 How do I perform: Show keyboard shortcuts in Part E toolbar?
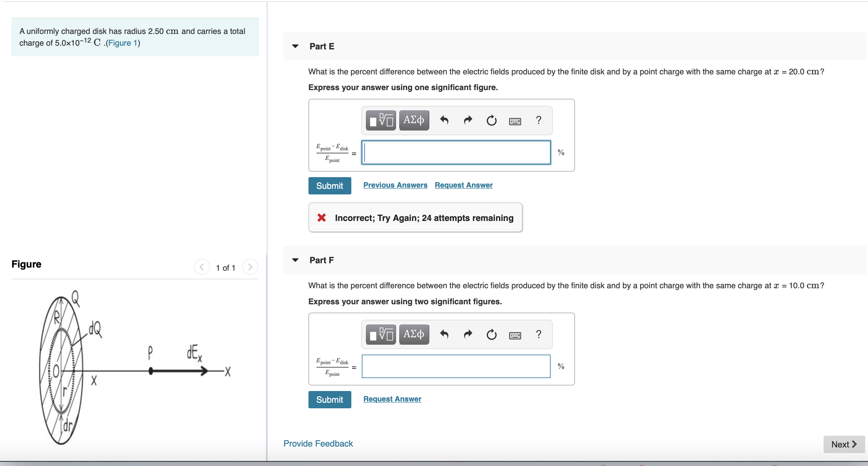(x=515, y=121)
